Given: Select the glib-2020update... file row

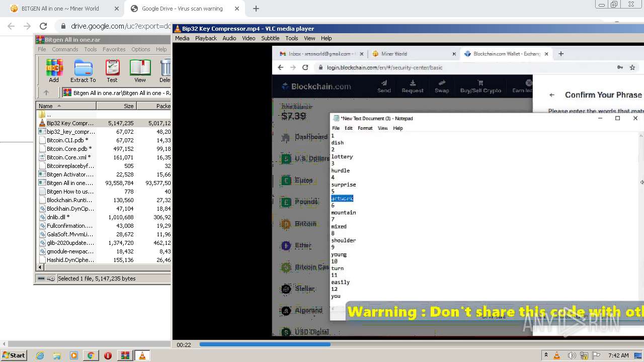Looking at the screenshot, I should coord(104,243).
